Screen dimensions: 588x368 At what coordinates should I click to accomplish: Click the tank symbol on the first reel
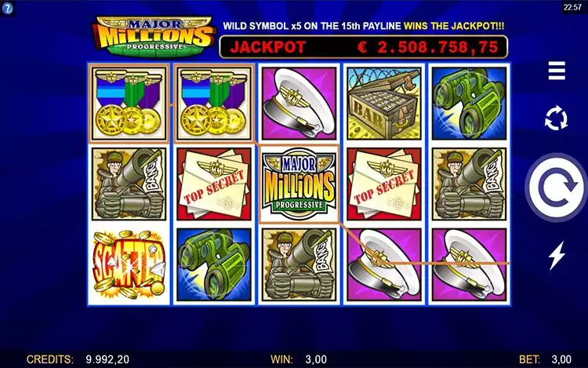[x=129, y=184]
